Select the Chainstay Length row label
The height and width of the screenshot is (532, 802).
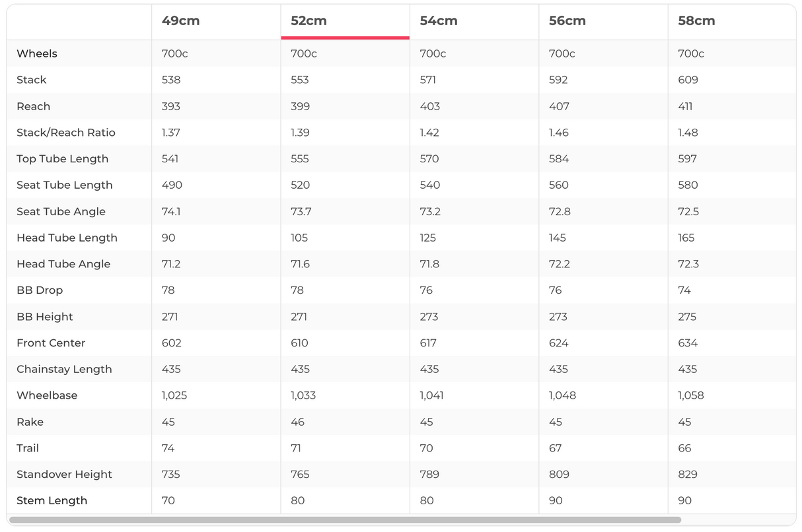(x=64, y=369)
